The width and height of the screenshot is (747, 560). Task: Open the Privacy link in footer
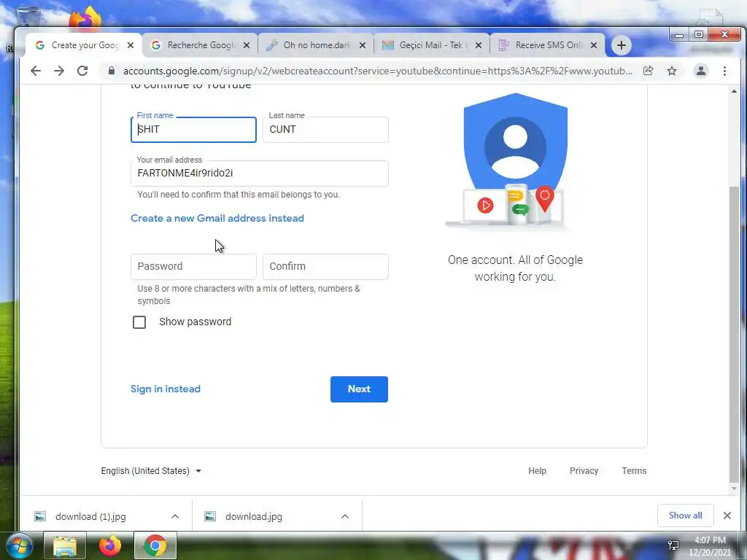[x=584, y=471]
